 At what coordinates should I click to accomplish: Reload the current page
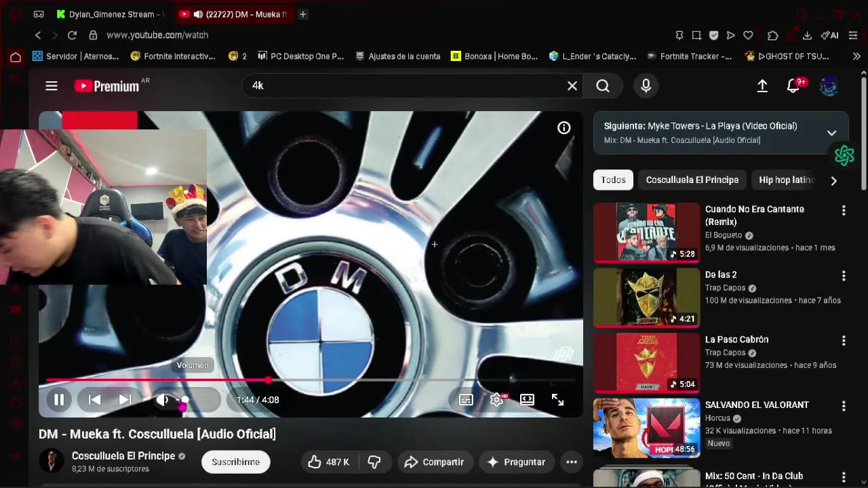click(x=72, y=35)
